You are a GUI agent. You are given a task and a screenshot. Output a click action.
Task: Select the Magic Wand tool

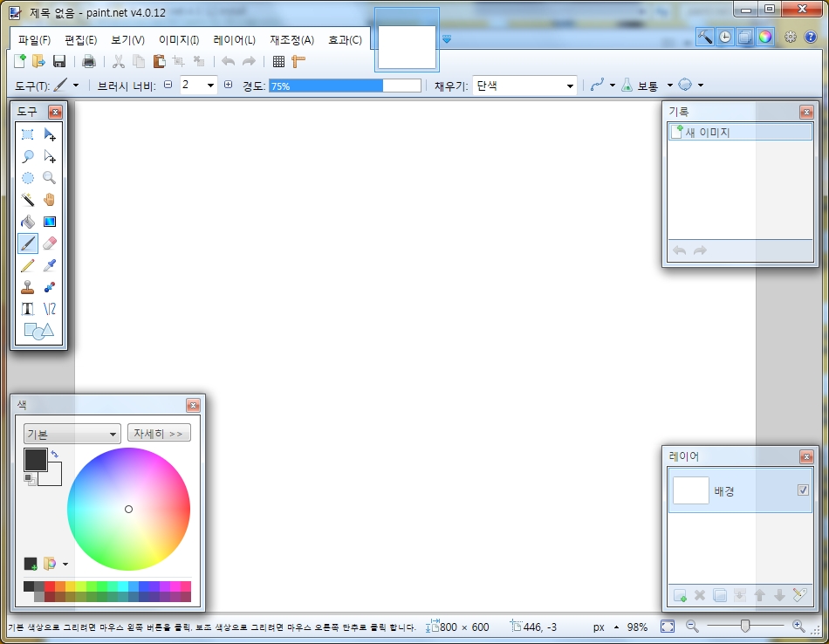[28, 200]
